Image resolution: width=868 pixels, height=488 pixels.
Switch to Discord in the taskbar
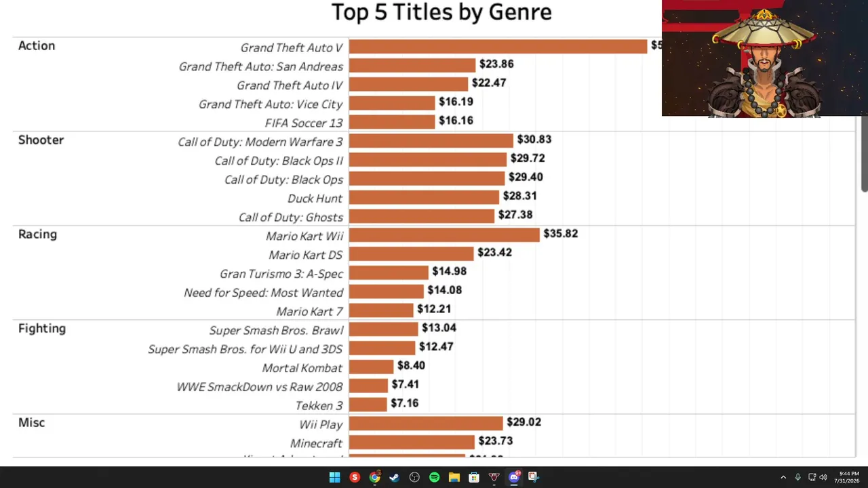click(x=514, y=477)
